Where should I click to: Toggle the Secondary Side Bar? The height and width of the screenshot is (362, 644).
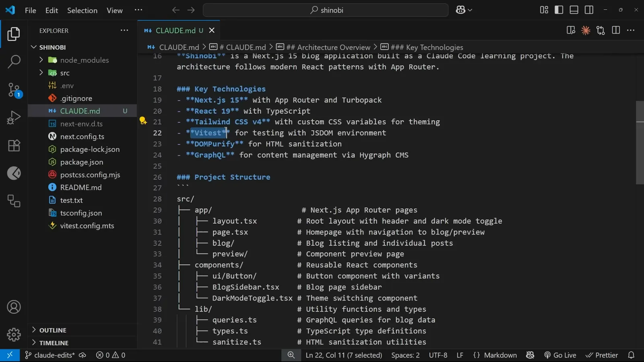(x=589, y=10)
